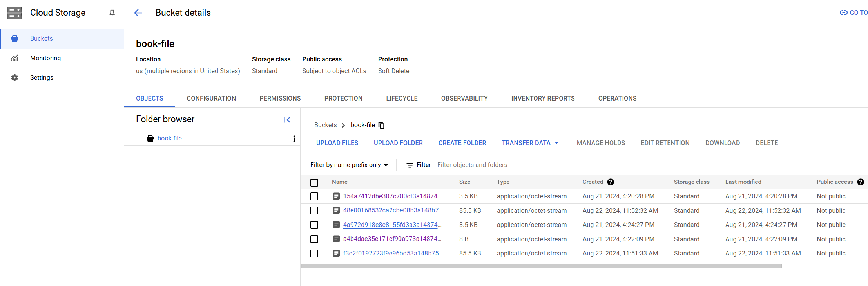Click the Create Folder button

click(x=462, y=143)
